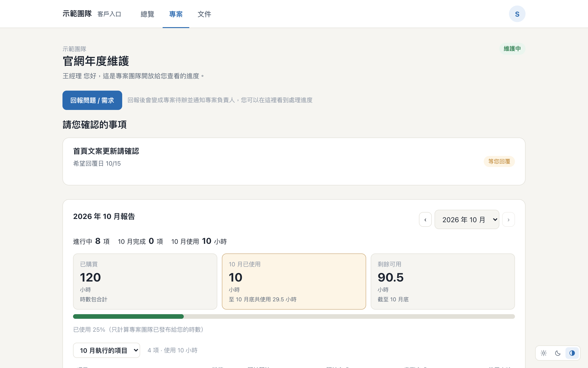This screenshot has width=588, height=368.
Task: Click the 時數包合計 caption
Action: pos(94,299)
